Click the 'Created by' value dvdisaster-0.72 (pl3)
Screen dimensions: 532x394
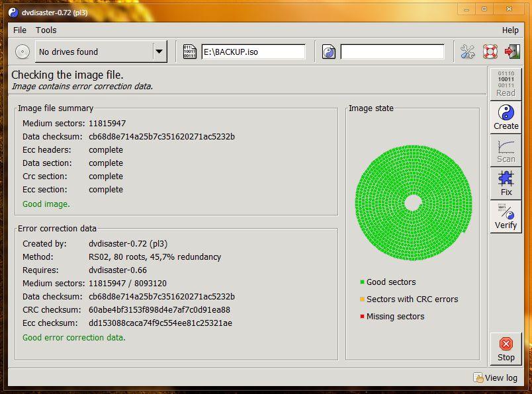click(x=128, y=244)
